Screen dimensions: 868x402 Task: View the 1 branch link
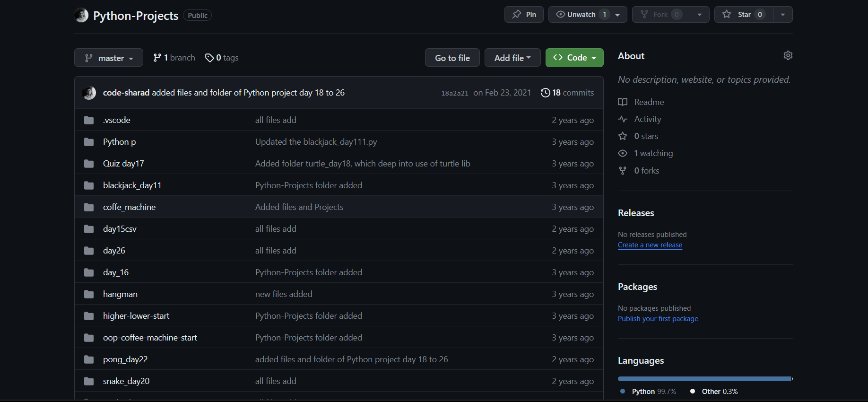pyautogui.click(x=174, y=58)
